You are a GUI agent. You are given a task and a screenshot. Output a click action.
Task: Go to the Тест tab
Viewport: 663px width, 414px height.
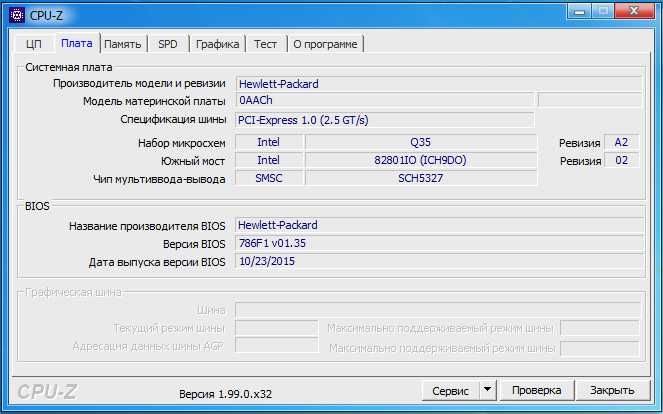[266, 44]
